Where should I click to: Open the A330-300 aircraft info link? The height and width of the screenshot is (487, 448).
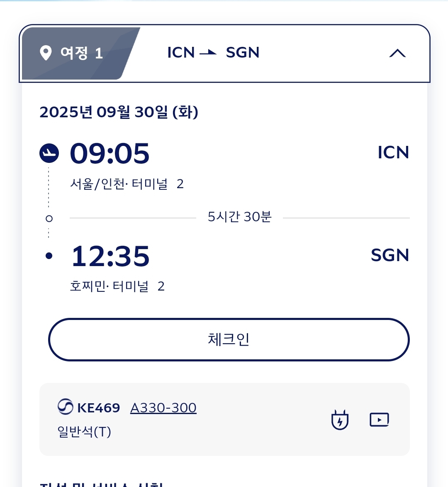point(163,408)
